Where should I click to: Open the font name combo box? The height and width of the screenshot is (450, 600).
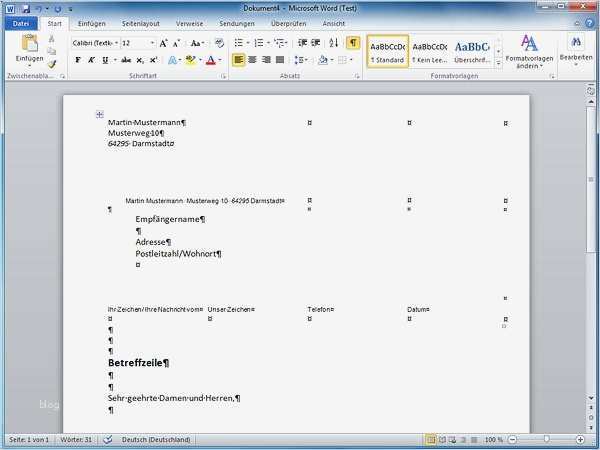tap(95, 43)
